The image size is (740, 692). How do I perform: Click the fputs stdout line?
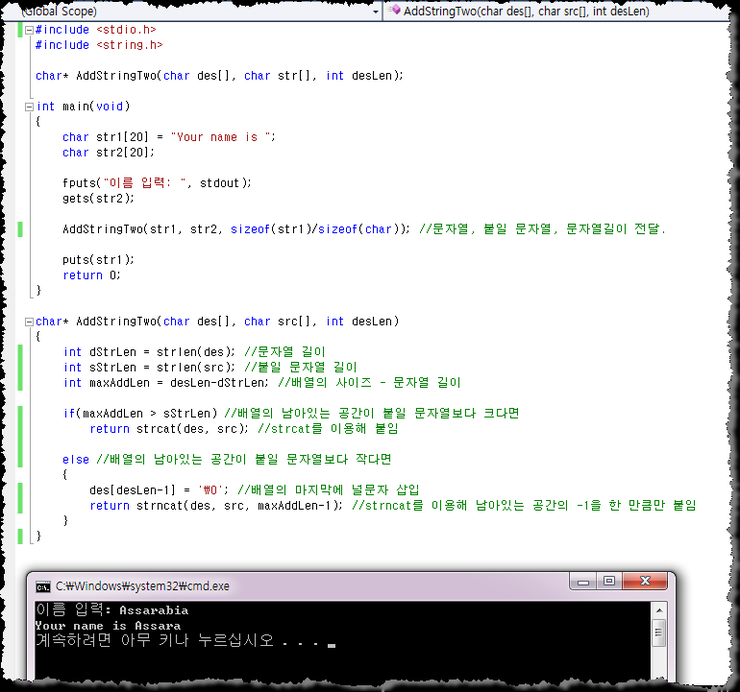[157, 183]
